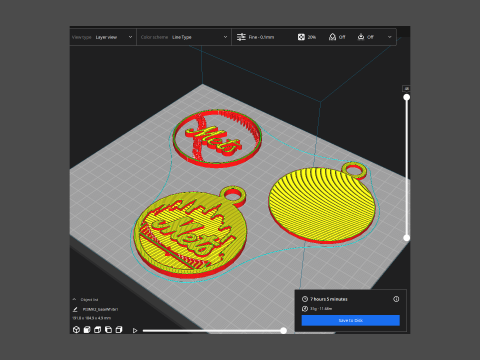Click the print time clock icon

coord(305,299)
